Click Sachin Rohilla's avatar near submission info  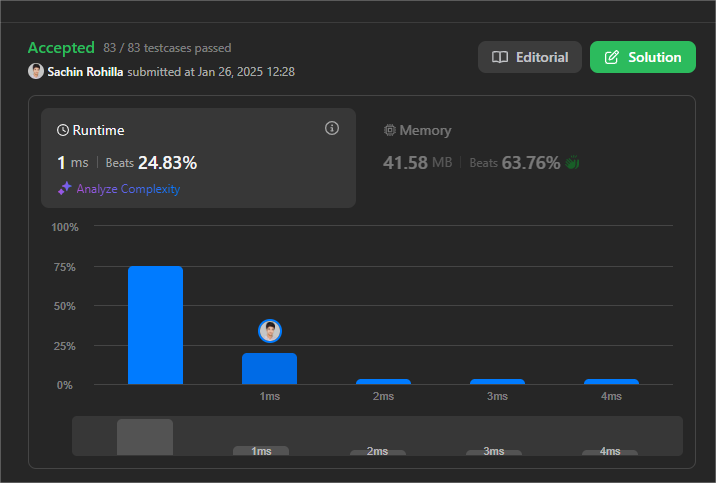point(36,71)
